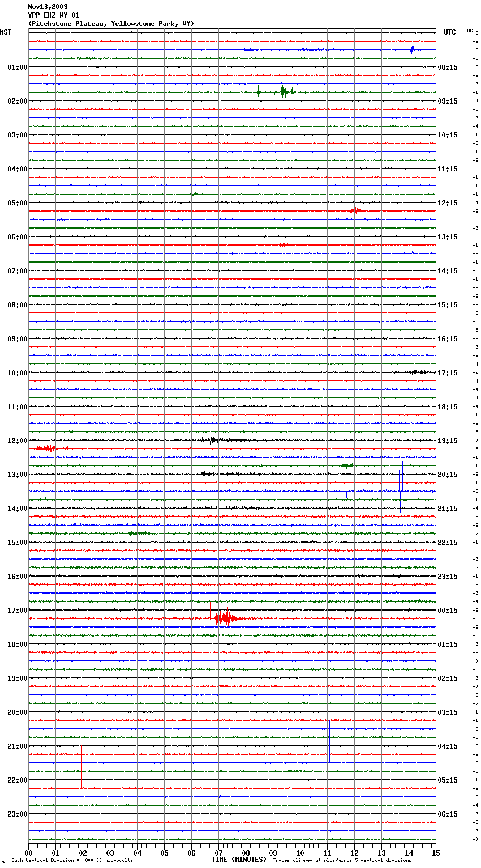This screenshot has height=868, width=481.
Task: Click the "06:00" MST row label
Action: tap(18, 237)
